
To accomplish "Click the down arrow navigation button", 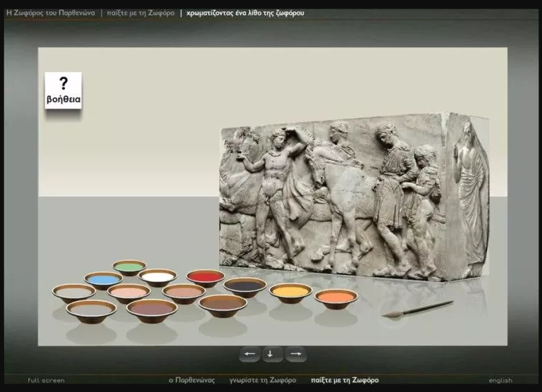I will click(x=272, y=354).
